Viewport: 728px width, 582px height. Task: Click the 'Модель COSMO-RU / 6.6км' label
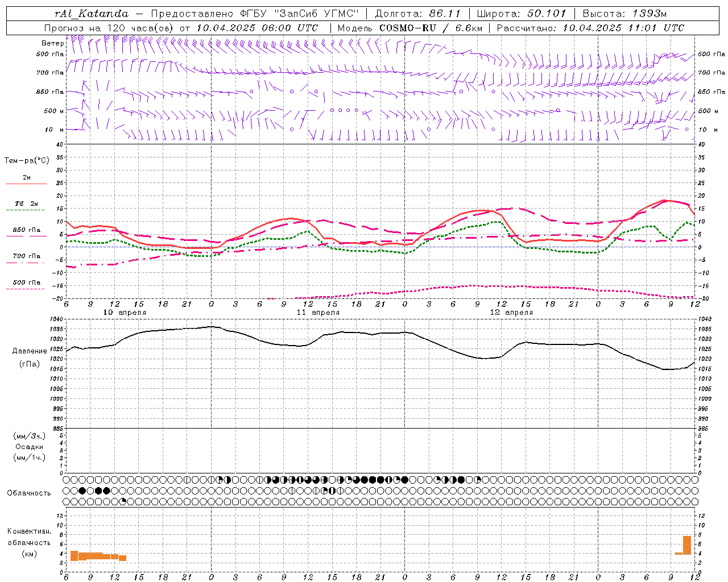(x=410, y=28)
